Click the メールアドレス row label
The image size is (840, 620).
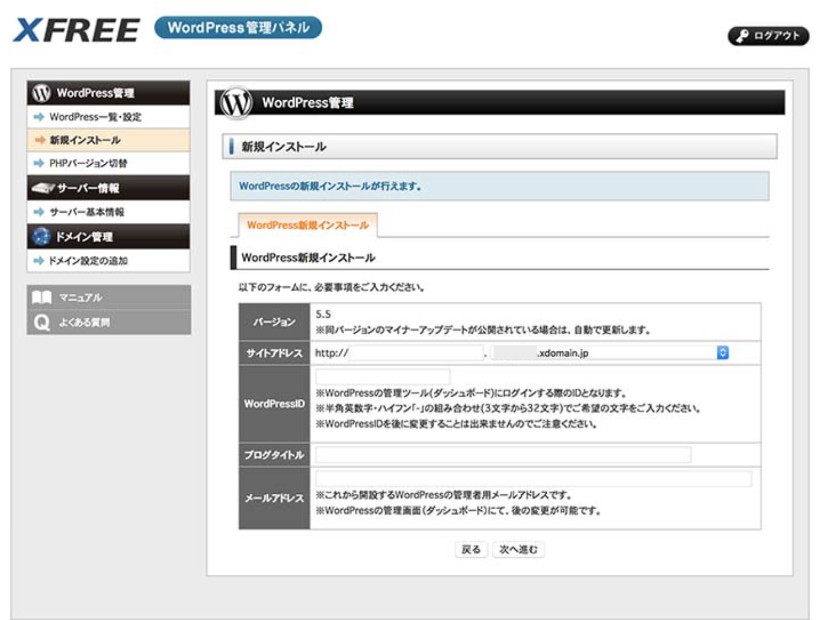coord(274,498)
